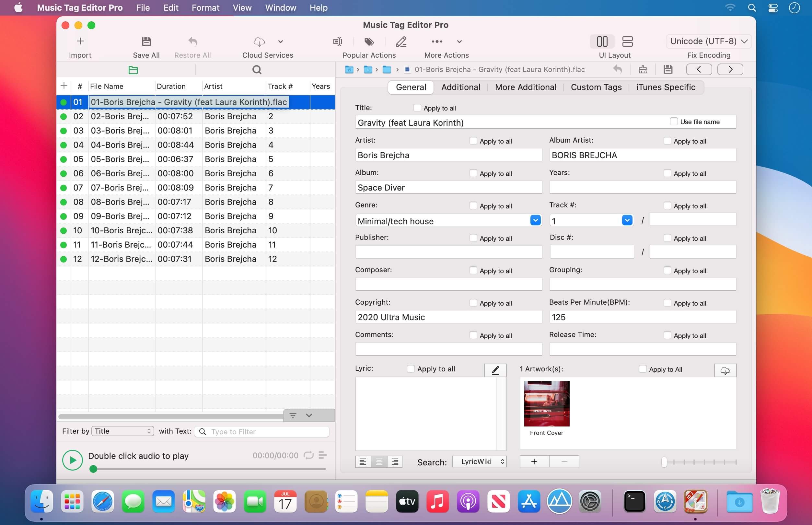Expand the Cloud Services dropdown arrow

280,41
